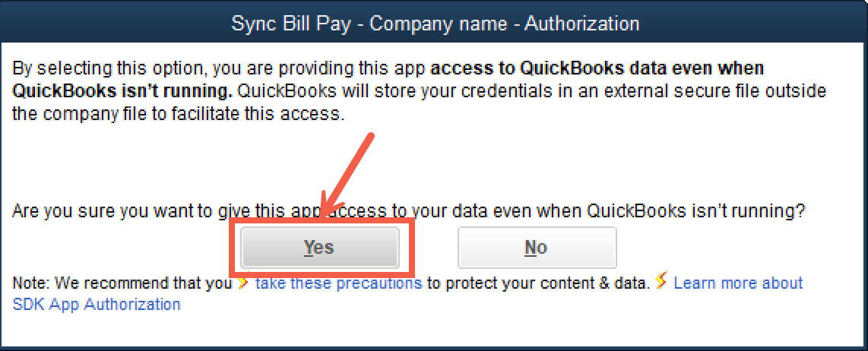
Task: Confirm authorization with the Yes button
Action: pos(319,247)
